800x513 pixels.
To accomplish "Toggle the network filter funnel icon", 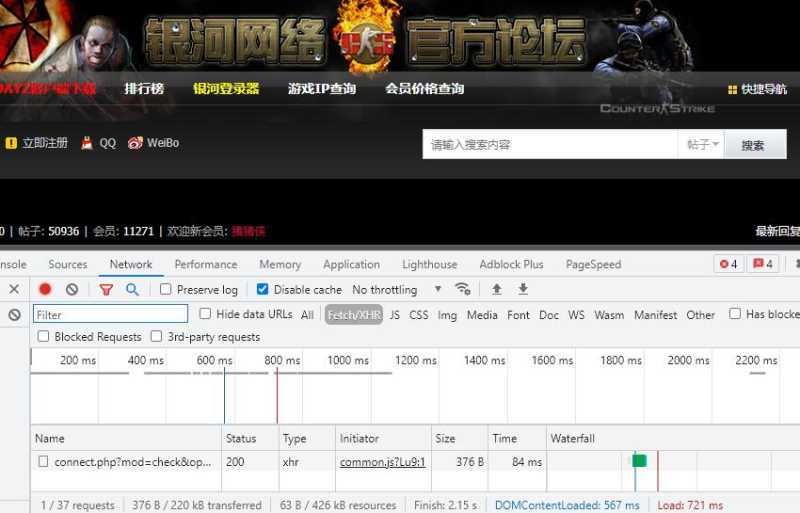I will point(106,289).
